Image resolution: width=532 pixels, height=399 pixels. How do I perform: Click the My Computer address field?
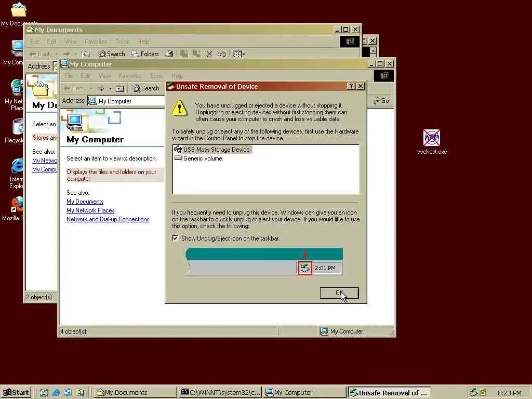[126, 101]
